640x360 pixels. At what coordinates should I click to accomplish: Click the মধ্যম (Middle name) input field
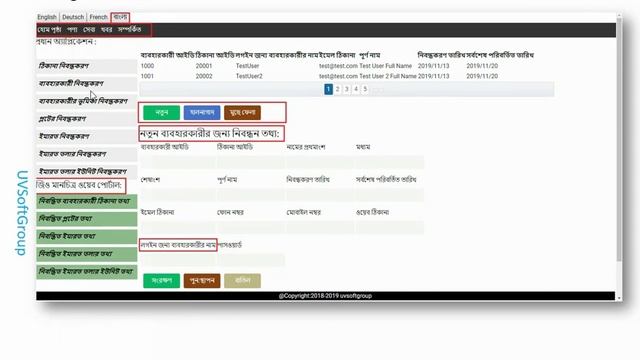point(390,162)
